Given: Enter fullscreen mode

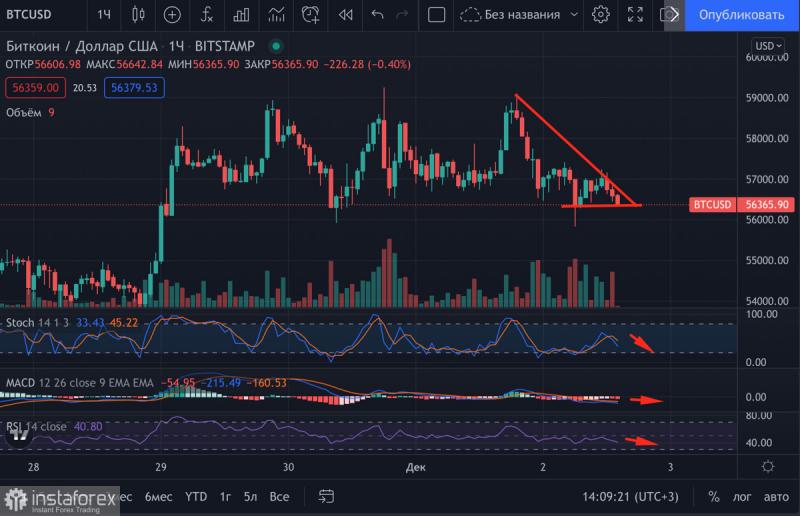Looking at the screenshot, I should coord(635,14).
